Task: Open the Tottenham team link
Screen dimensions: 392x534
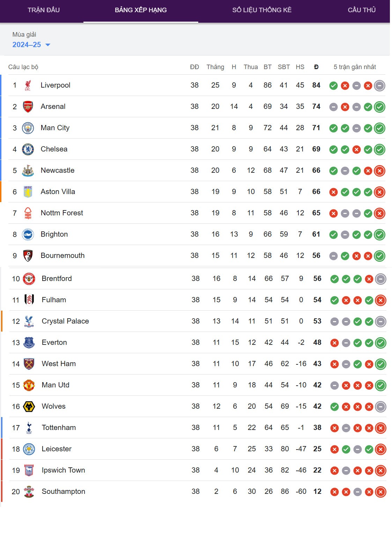Action: tap(59, 428)
